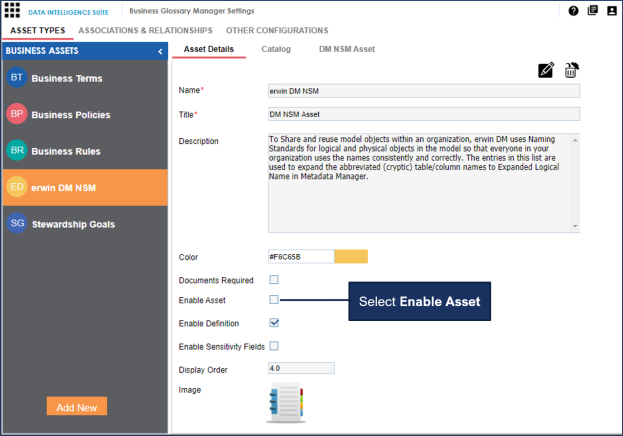This screenshot has width=623, height=436.
Task: Check the Documents Required checkbox
Action: tap(274, 280)
